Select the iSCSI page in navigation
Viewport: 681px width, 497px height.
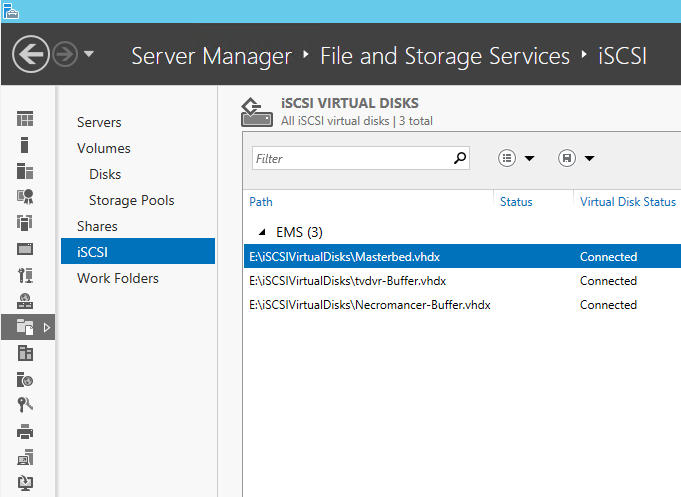point(138,251)
